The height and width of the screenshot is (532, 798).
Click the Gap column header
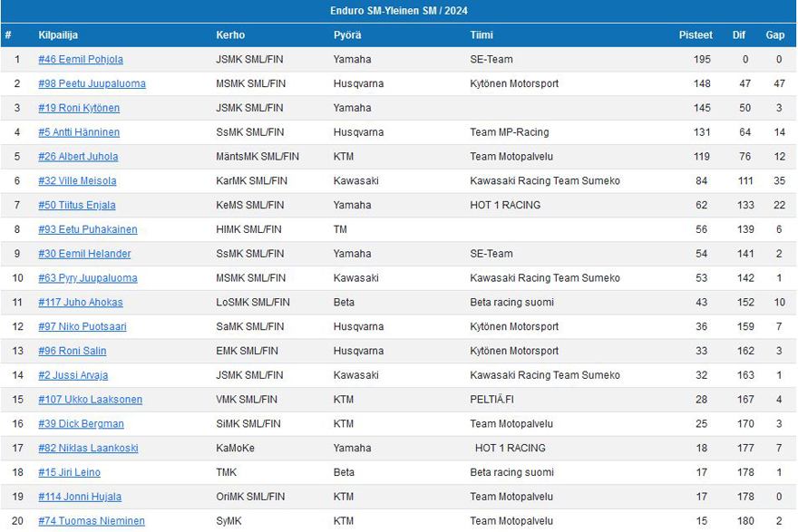click(775, 35)
